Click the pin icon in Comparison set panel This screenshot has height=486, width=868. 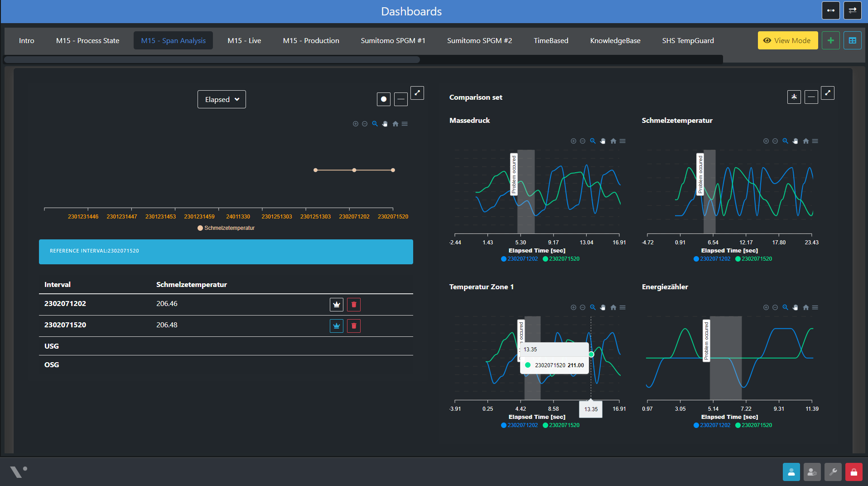794,97
